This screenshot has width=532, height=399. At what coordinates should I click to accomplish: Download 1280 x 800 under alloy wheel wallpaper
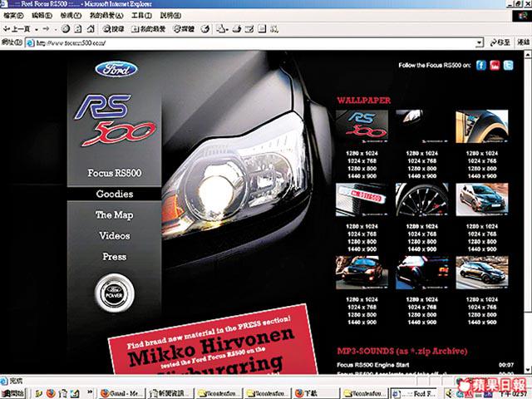click(422, 242)
